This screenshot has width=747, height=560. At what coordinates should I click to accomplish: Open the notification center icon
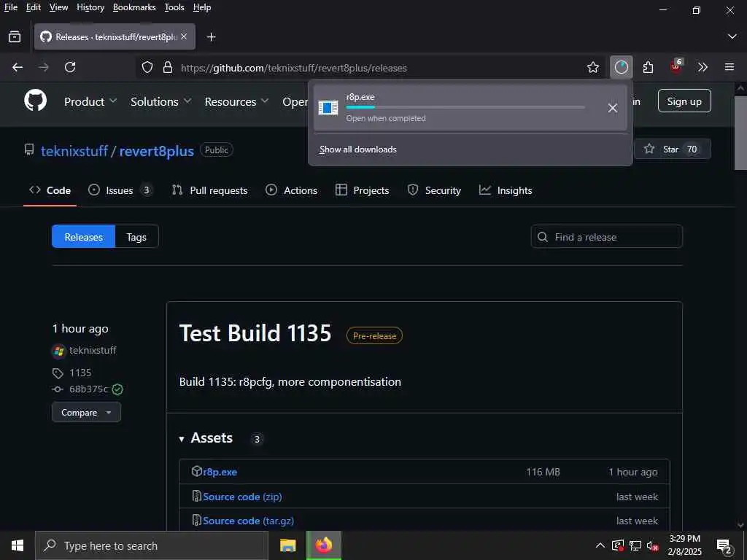[724, 545]
